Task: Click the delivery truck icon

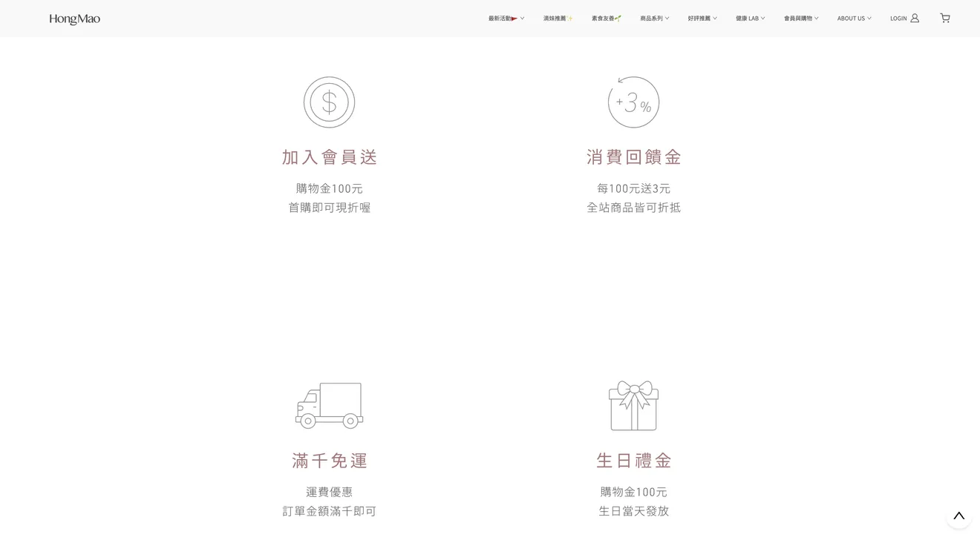Action: coord(329,406)
